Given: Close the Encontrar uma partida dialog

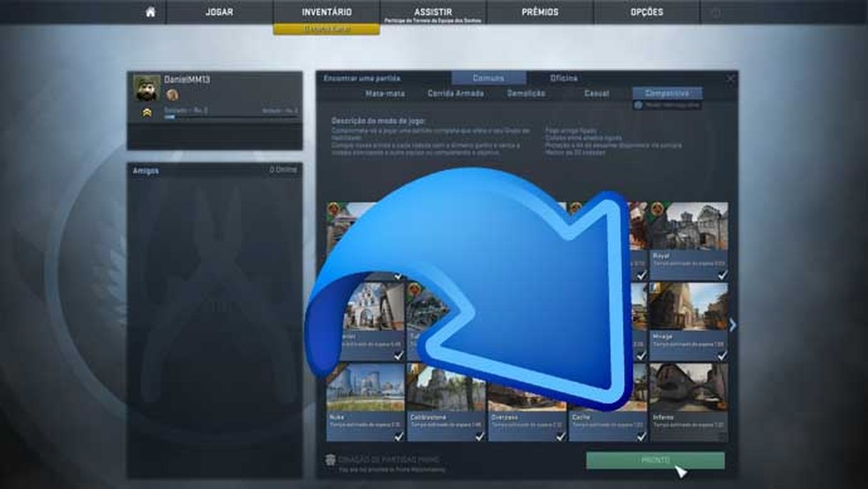Looking at the screenshot, I should point(730,79).
